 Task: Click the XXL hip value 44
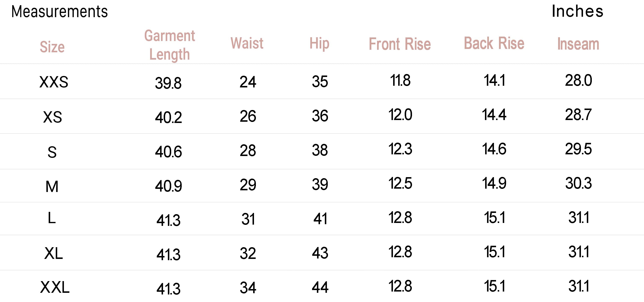(320, 287)
